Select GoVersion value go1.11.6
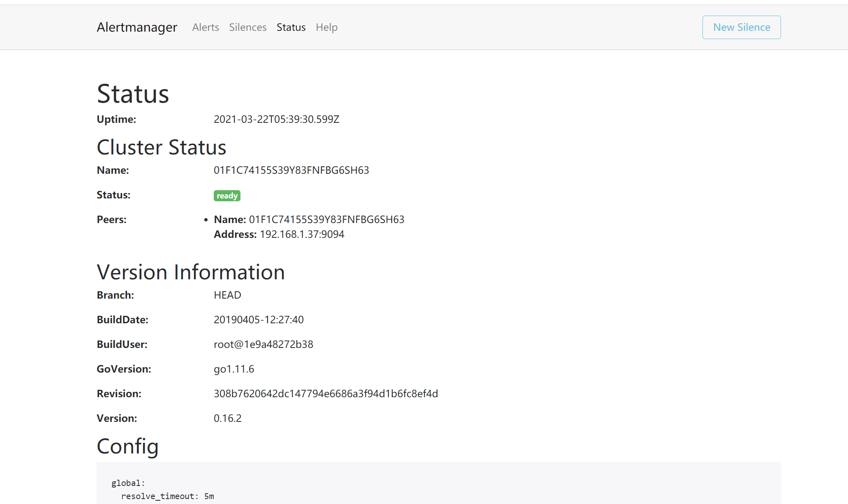The width and height of the screenshot is (848, 504). tap(234, 369)
